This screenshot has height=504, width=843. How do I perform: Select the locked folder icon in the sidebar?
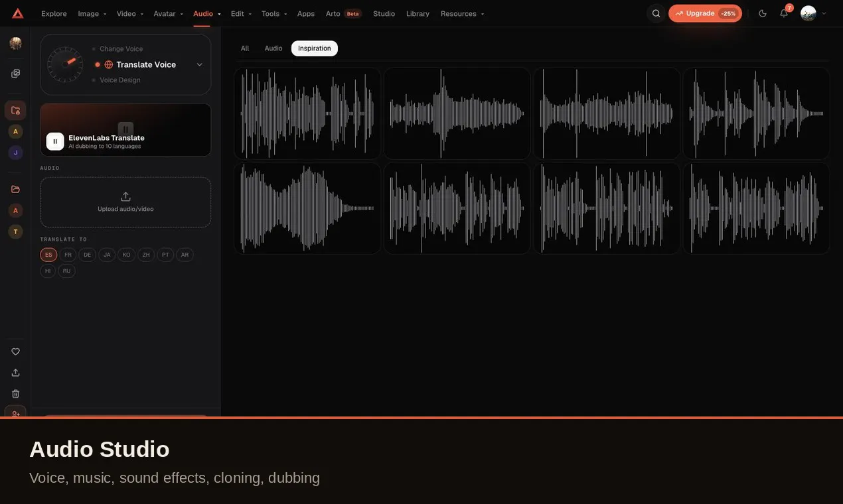click(15, 110)
